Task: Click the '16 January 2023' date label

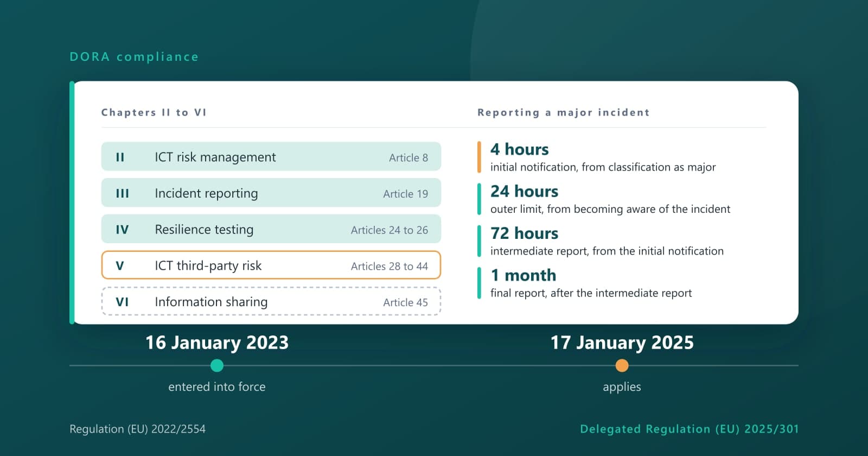Action: [x=217, y=343]
